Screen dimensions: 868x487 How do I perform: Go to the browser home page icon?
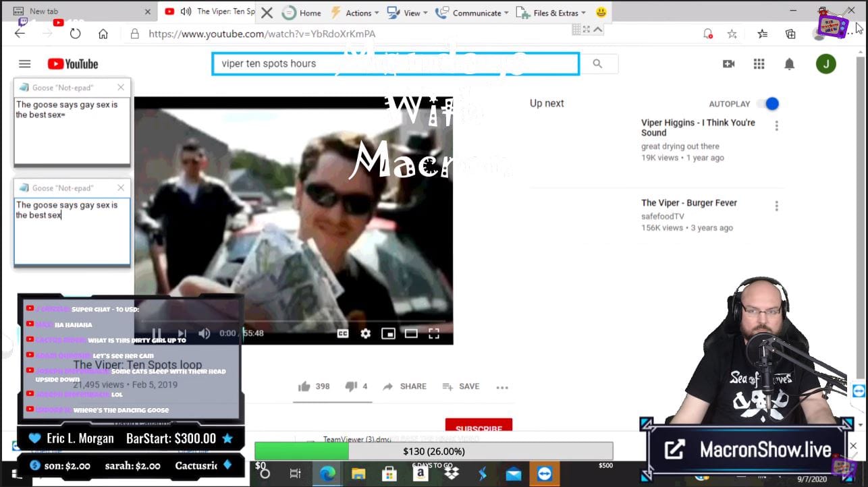point(103,34)
